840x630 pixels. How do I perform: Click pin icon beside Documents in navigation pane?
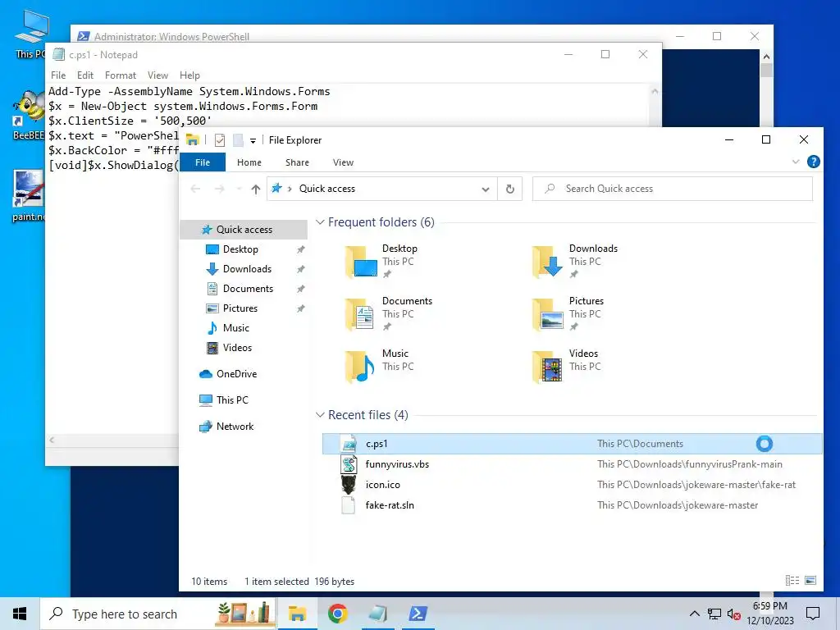(x=301, y=290)
